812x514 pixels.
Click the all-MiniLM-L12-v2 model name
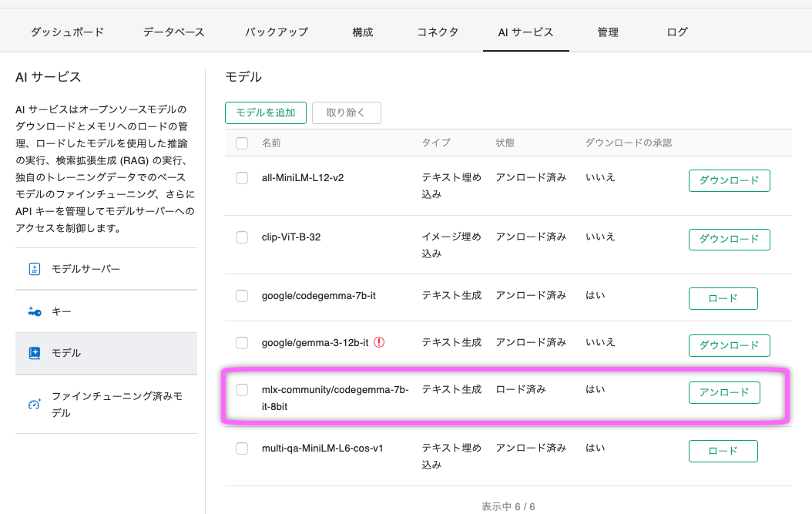[303, 178]
